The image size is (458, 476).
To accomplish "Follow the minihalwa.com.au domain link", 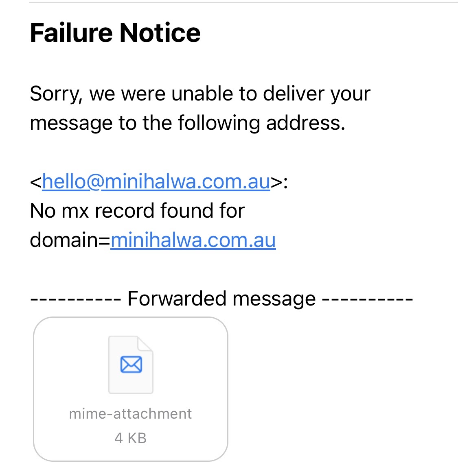I will tap(193, 240).
